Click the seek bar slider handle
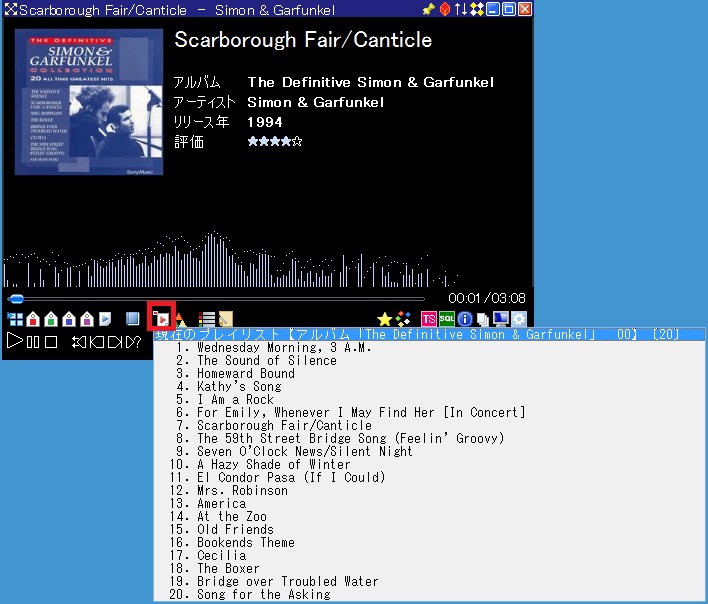The width and height of the screenshot is (708, 604). coord(16,298)
